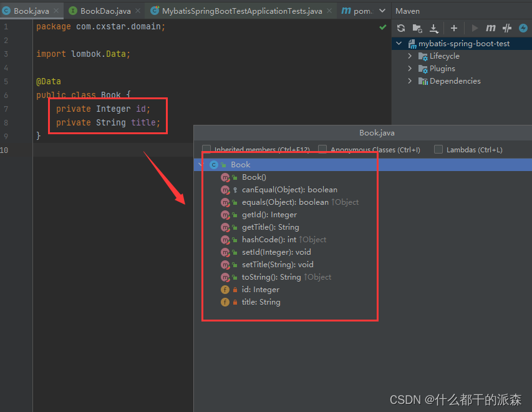Click the private Integer id field line
The width and height of the screenshot is (532, 412).
coord(103,109)
